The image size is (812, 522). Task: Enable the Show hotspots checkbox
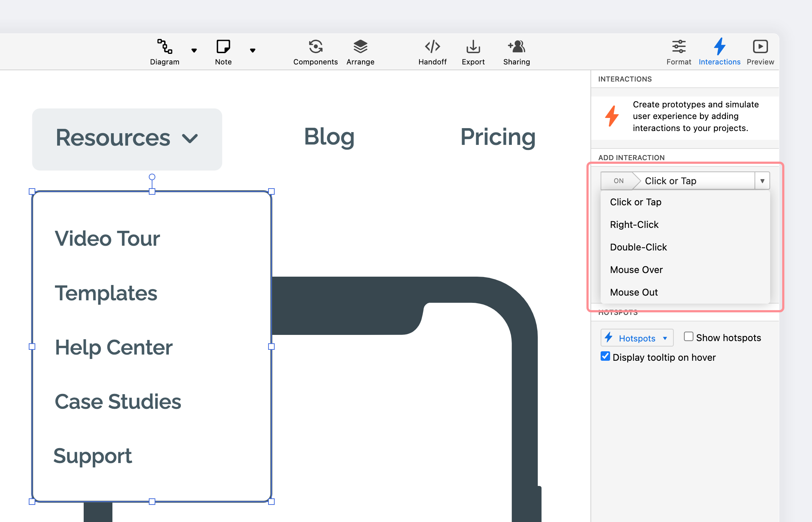coord(688,337)
